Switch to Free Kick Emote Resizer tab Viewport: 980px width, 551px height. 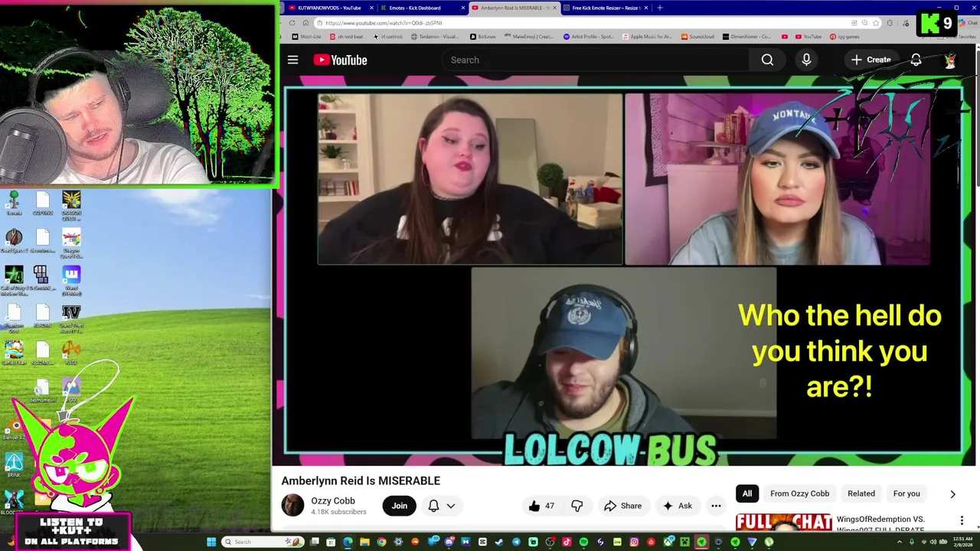click(x=606, y=8)
